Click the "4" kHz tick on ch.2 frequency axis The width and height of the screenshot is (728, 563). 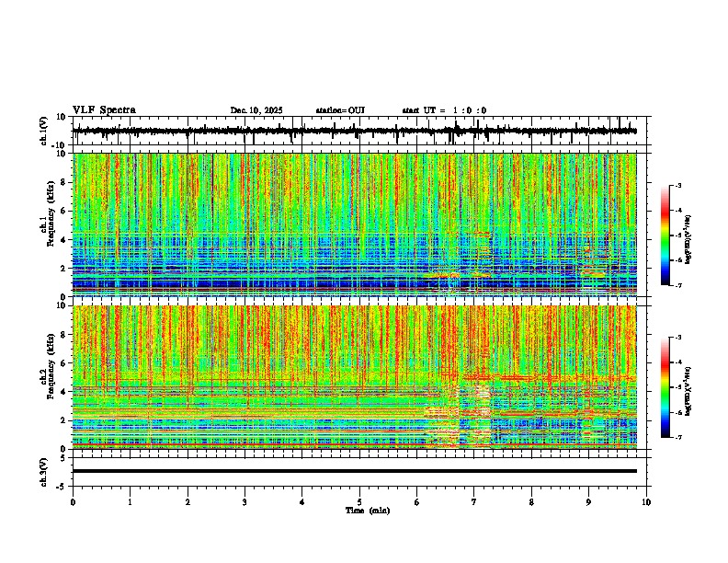[63, 392]
